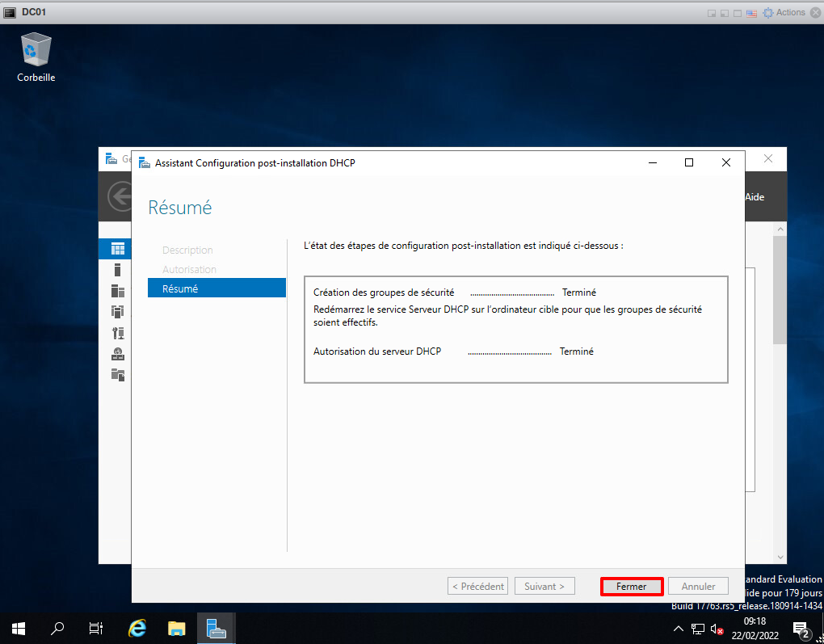824x644 pixels.
Task: Open the DHCP role icon in sidebar
Action: point(118,333)
